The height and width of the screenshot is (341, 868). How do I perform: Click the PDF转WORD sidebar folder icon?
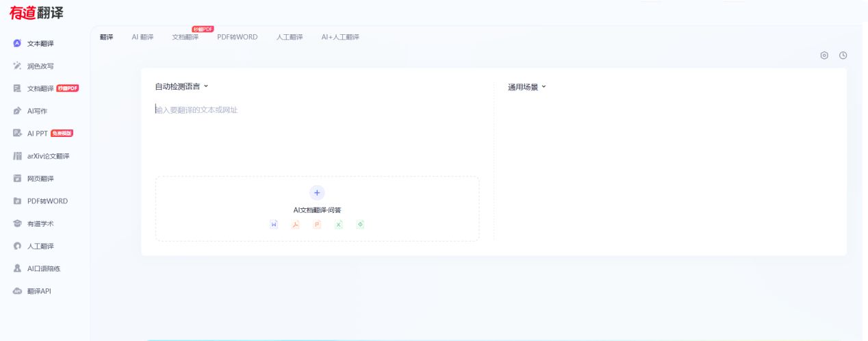[x=17, y=201]
